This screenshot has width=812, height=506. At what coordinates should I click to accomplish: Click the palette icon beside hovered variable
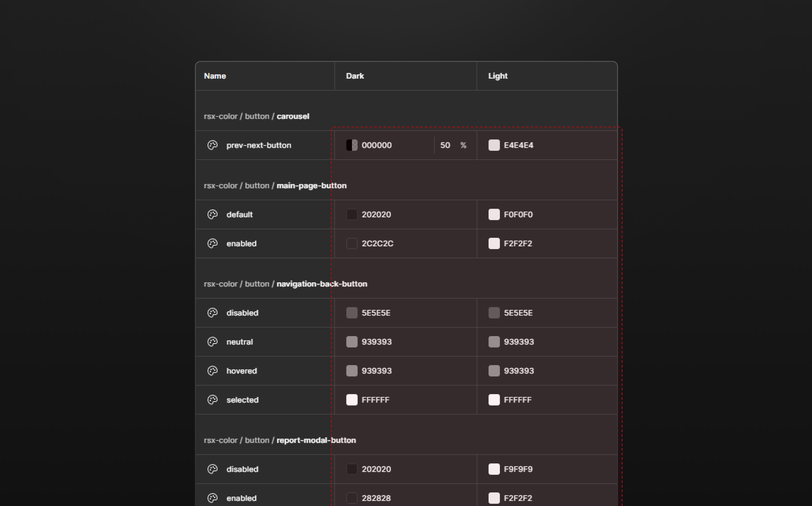click(212, 371)
